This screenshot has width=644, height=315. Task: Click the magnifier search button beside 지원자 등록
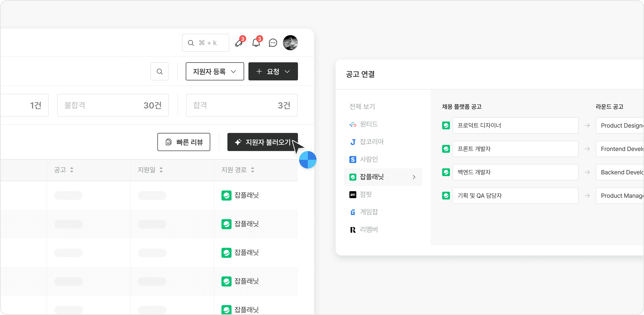[x=160, y=72]
